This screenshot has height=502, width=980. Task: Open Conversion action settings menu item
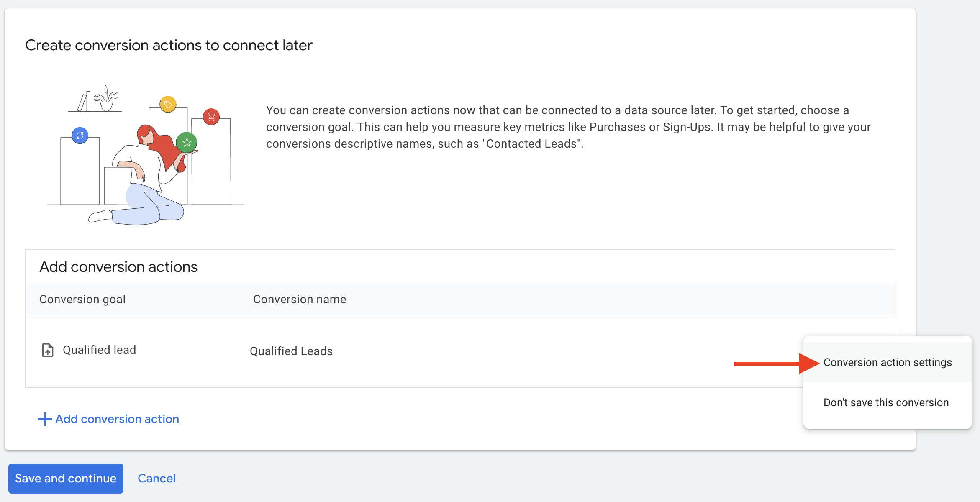pyautogui.click(x=887, y=362)
